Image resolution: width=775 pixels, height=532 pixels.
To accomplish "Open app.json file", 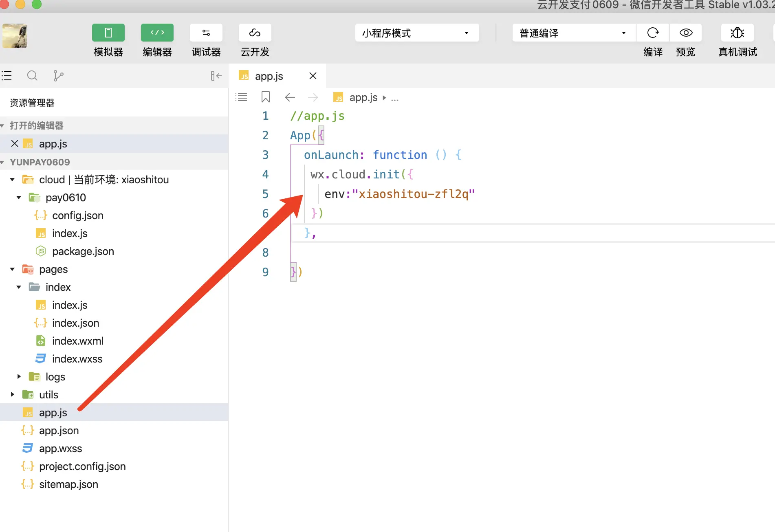I will click(x=114, y=431).
